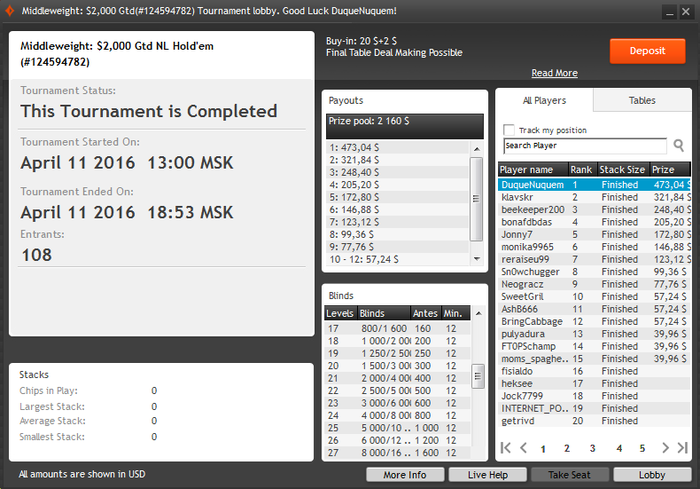Image resolution: width=700 pixels, height=489 pixels.
Task: Close the tournament lobby window
Action: [x=686, y=12]
